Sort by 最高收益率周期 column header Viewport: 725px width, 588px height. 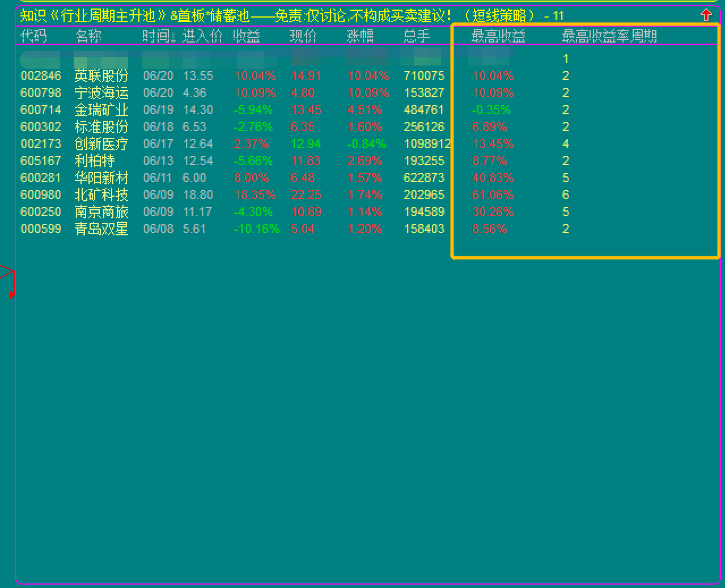click(x=609, y=36)
